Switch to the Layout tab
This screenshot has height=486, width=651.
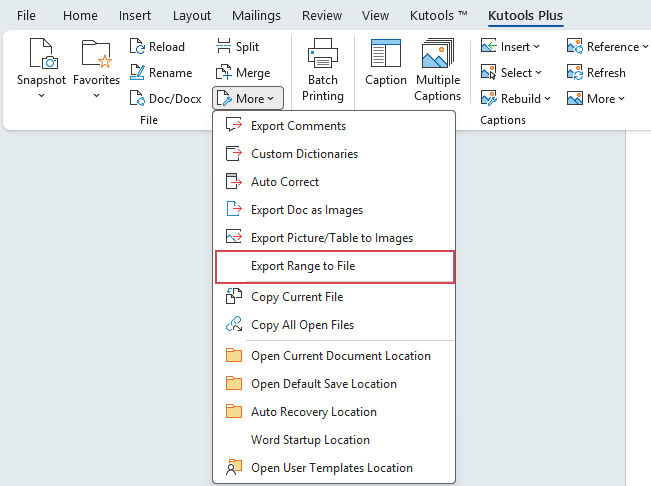pyautogui.click(x=192, y=16)
